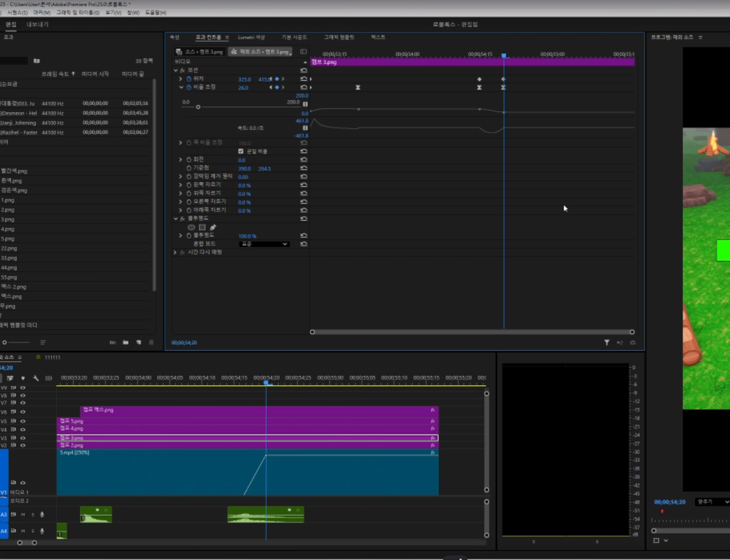Hide the V6 track with its eye icon
Screen dimensions: 730x560
point(23,412)
